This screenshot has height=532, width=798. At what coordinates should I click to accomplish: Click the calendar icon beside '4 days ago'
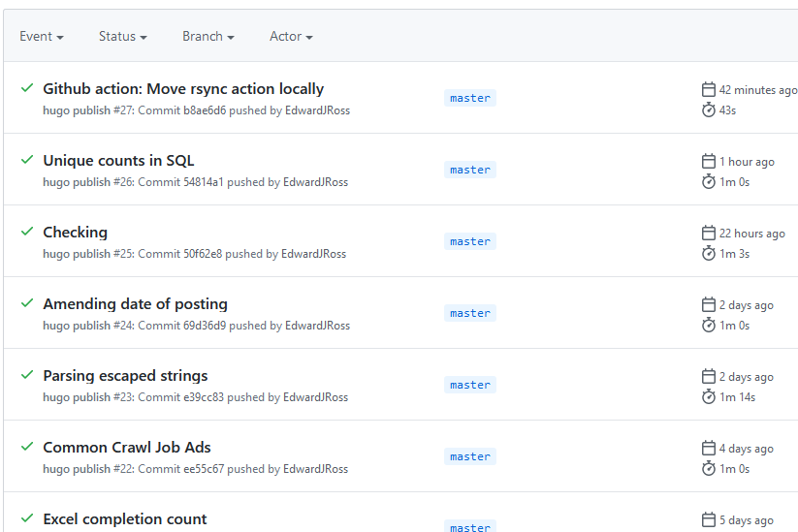point(708,448)
